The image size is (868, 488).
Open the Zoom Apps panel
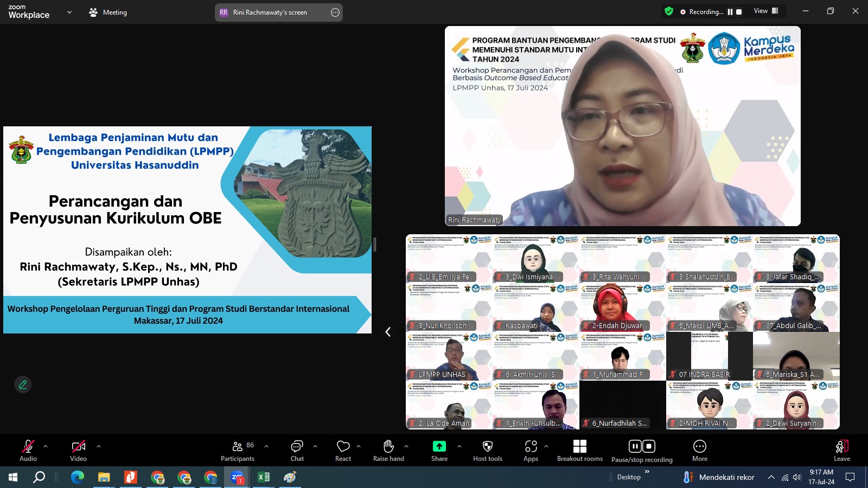pyautogui.click(x=531, y=449)
